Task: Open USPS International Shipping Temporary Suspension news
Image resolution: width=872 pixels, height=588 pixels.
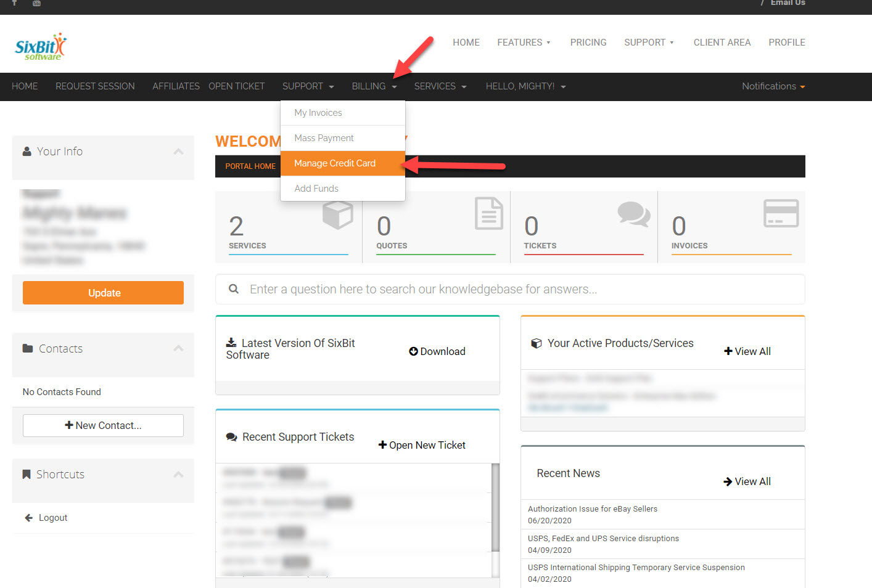Action: point(636,568)
